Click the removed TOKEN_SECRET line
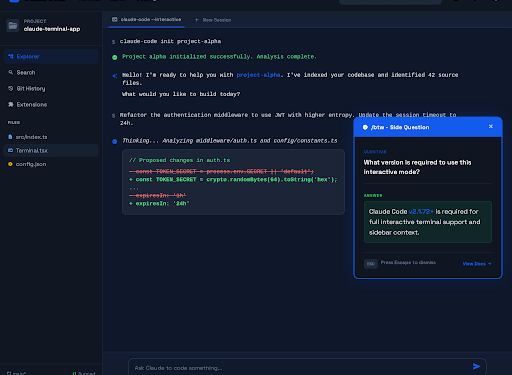Image resolution: width=512 pixels, height=375 pixels. coord(221,171)
